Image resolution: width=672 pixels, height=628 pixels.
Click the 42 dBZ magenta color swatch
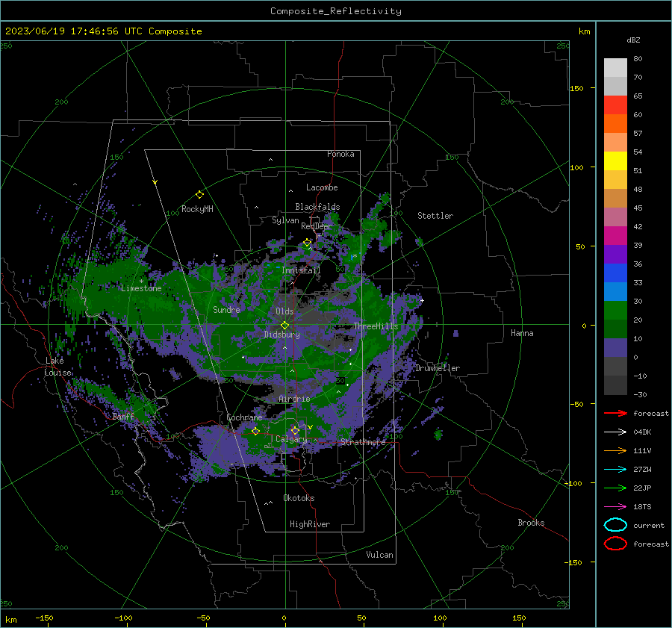[615, 235]
